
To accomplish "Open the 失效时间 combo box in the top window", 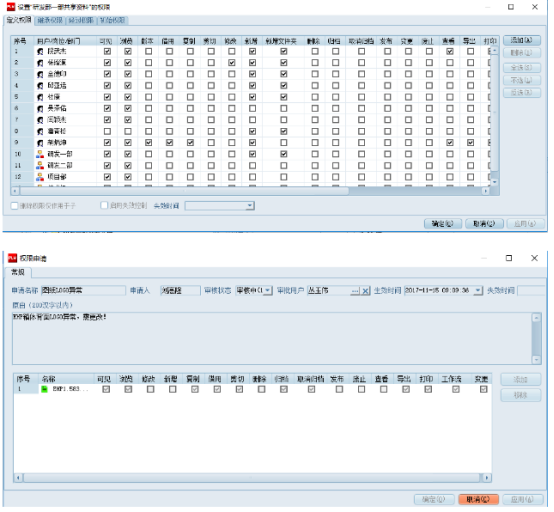I will click(219, 206).
